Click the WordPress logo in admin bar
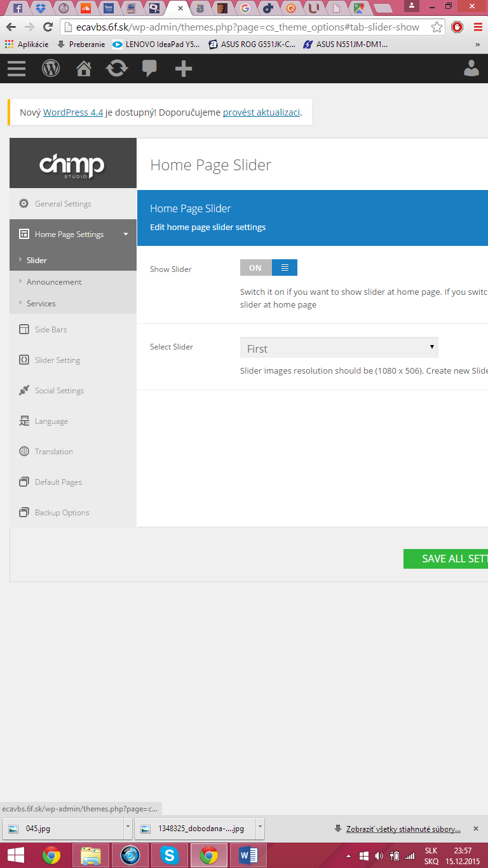 (x=51, y=69)
